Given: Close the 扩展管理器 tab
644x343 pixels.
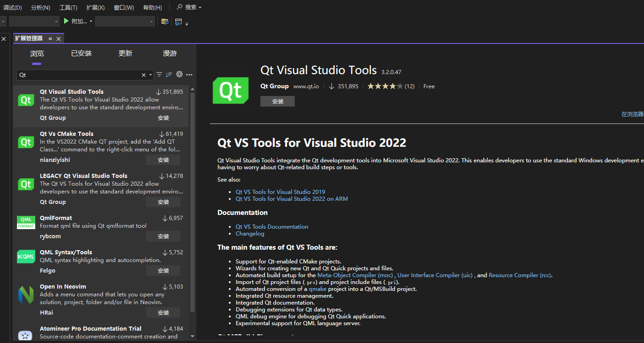Looking at the screenshot, I should pyautogui.click(x=59, y=39).
